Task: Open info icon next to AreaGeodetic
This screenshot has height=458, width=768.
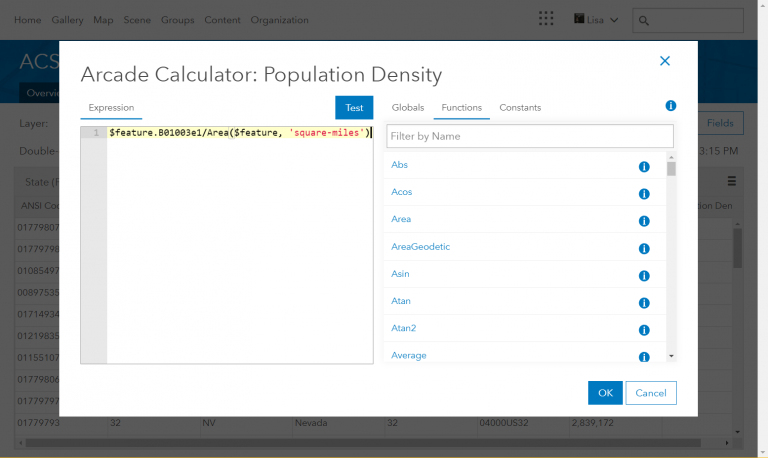Action: tap(644, 249)
